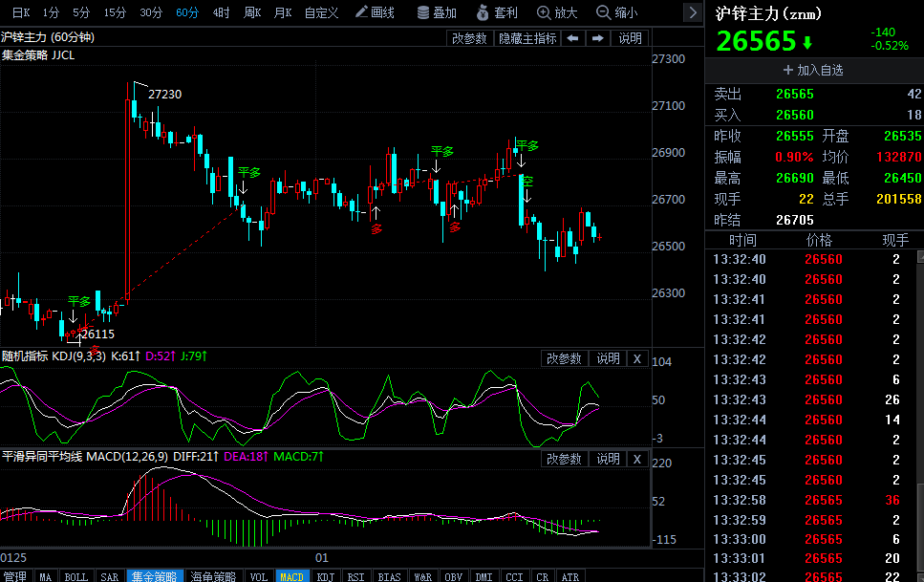924x582 pixels.
Task: Open the 套利 arbitrage tool
Action: tap(496, 12)
